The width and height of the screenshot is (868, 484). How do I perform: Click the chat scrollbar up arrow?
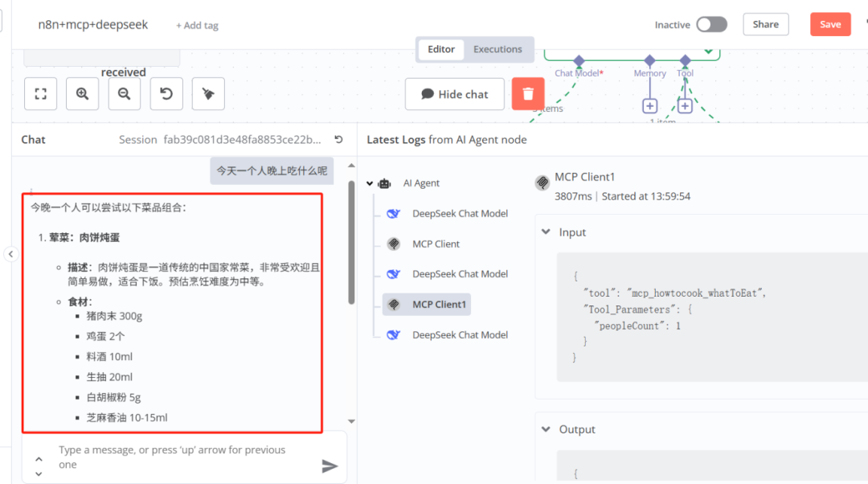click(x=351, y=166)
